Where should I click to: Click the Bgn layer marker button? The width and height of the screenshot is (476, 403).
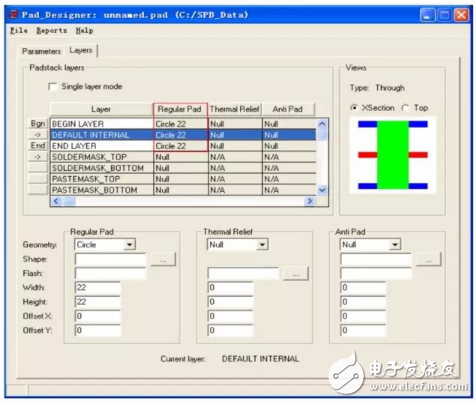coord(38,124)
